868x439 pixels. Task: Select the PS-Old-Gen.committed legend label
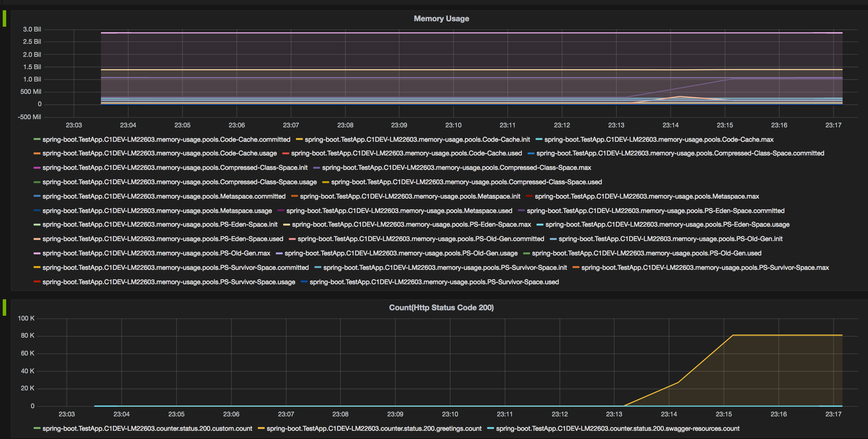421,239
